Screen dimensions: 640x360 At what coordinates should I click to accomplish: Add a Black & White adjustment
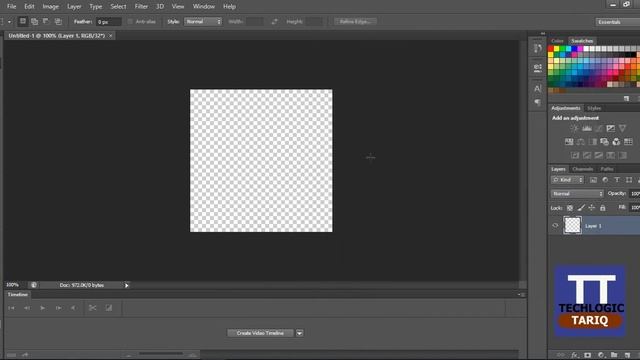(593, 142)
